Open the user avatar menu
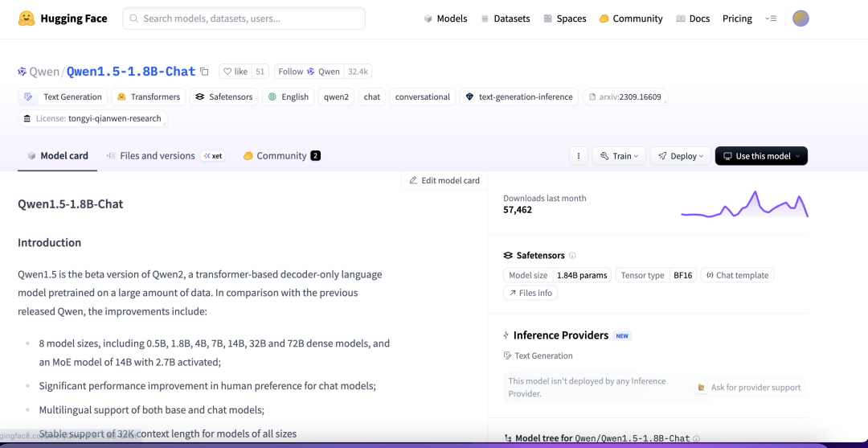Screen dimensions: 868x448 point(800,18)
